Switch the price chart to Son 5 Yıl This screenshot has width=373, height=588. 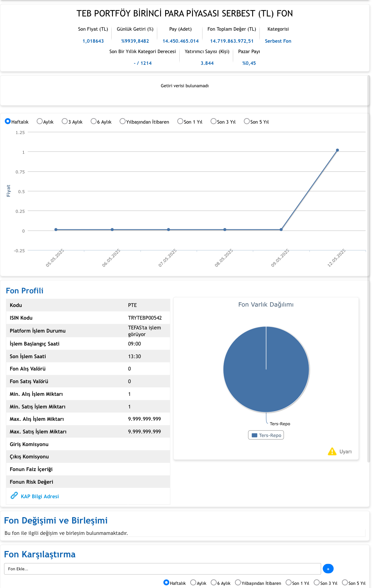click(247, 121)
